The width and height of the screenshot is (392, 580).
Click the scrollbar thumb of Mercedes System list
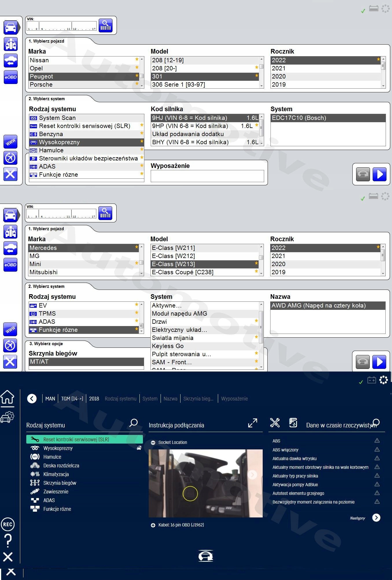261,327
